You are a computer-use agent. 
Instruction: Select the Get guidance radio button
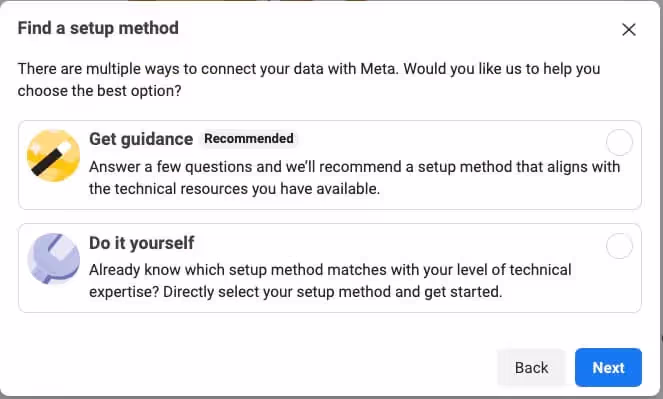pos(619,143)
